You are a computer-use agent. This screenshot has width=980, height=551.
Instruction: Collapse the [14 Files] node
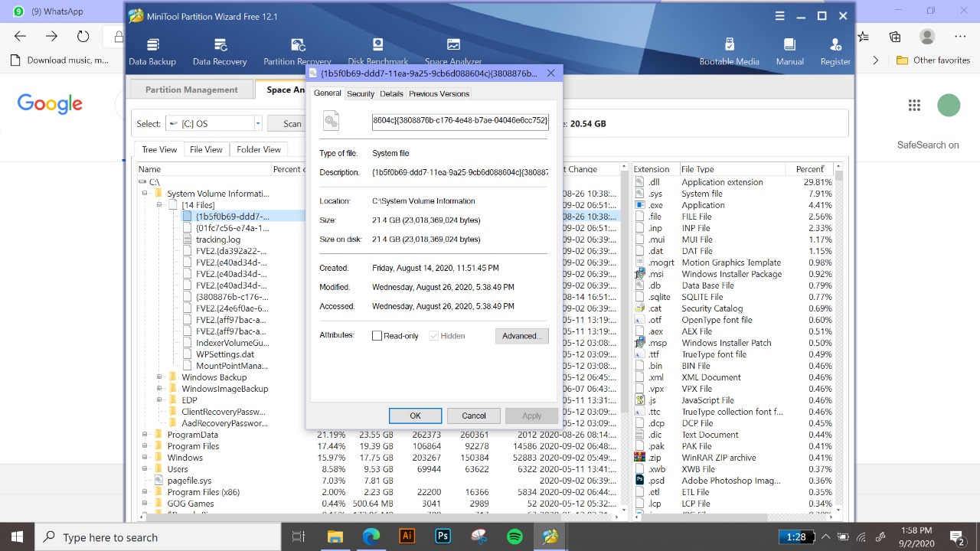(159, 205)
